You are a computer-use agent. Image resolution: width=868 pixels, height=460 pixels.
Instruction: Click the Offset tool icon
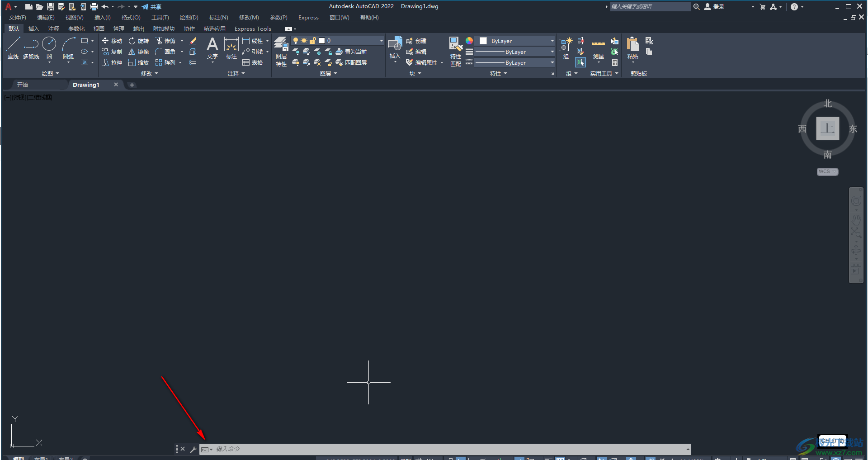pos(193,62)
